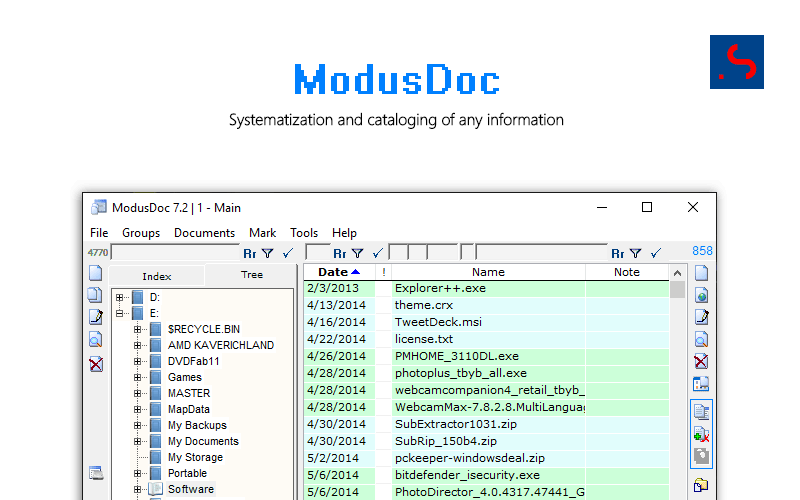Screen dimensions: 800x500
Task: Sort by the Note column header
Action: pyautogui.click(x=627, y=272)
